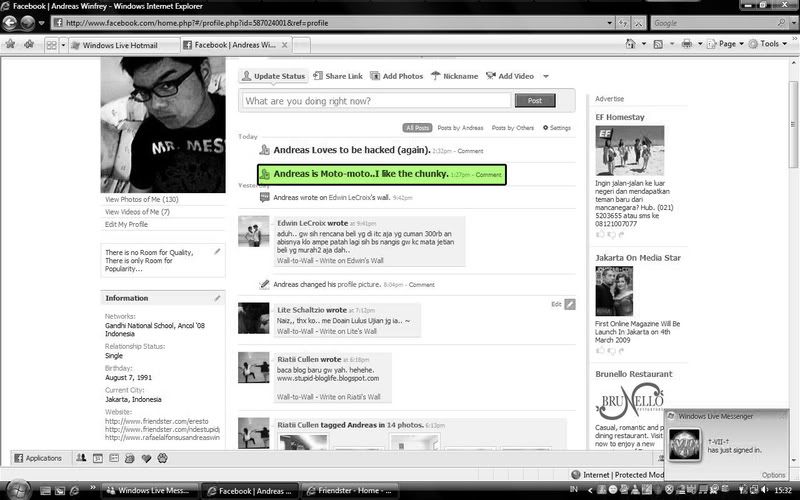The width and height of the screenshot is (800, 500).
Task: Click the Add Photos icon
Action: coord(375,76)
